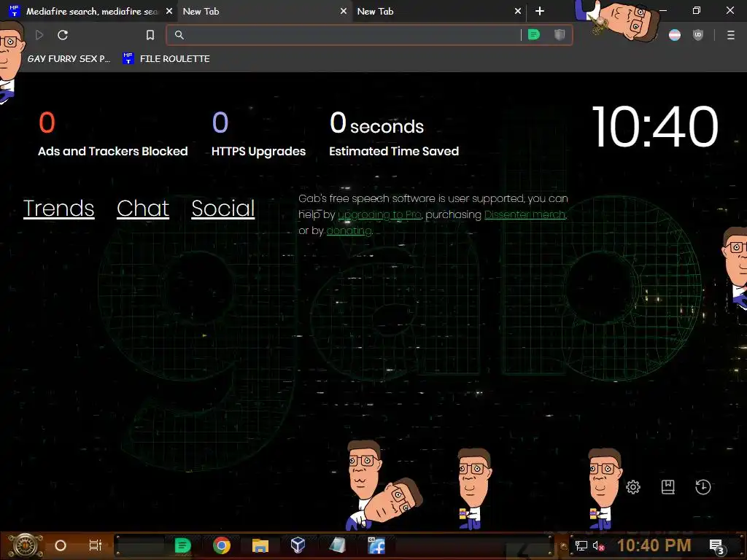Follow the Dissenter merch link
Viewport: 747px width, 560px height.
coord(525,215)
